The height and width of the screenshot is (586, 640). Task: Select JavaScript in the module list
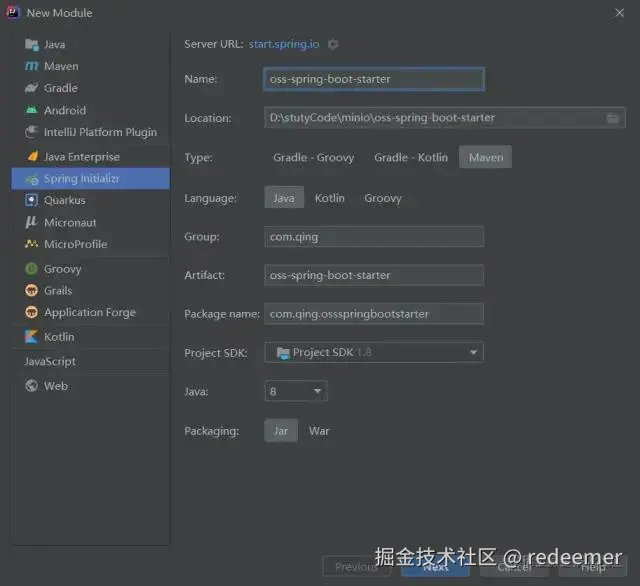(50, 362)
